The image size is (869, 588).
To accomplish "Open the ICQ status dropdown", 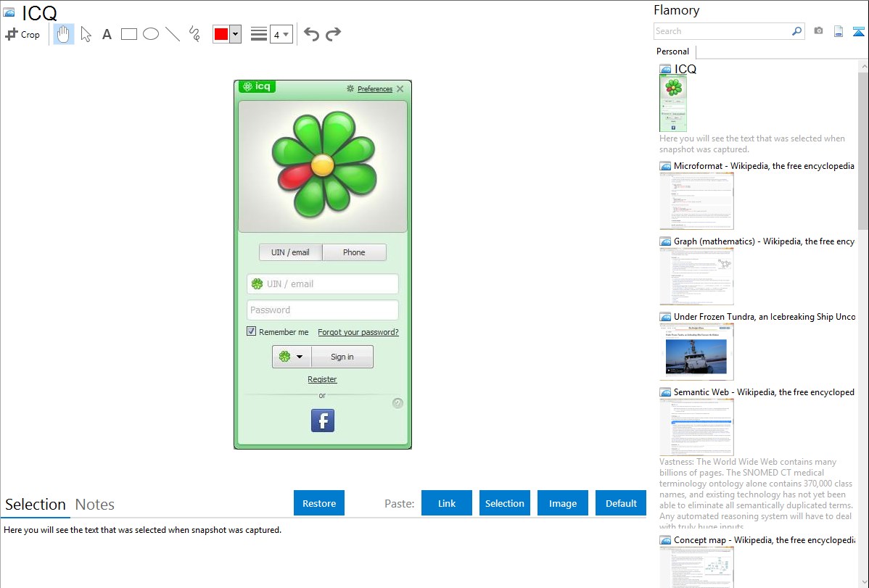I will click(x=292, y=357).
